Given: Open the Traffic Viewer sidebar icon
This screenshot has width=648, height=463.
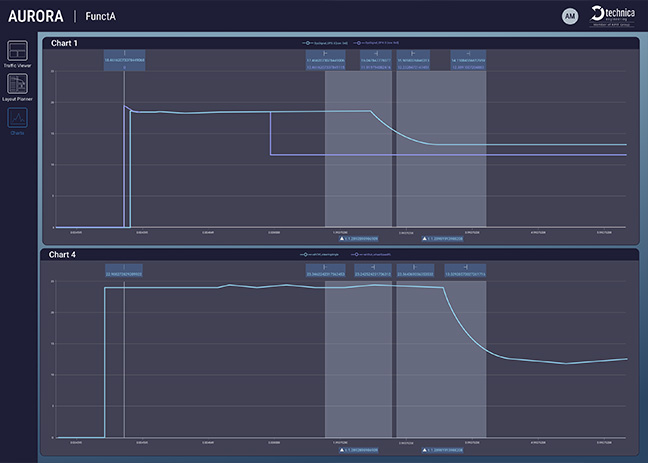Looking at the screenshot, I should click(x=17, y=51).
